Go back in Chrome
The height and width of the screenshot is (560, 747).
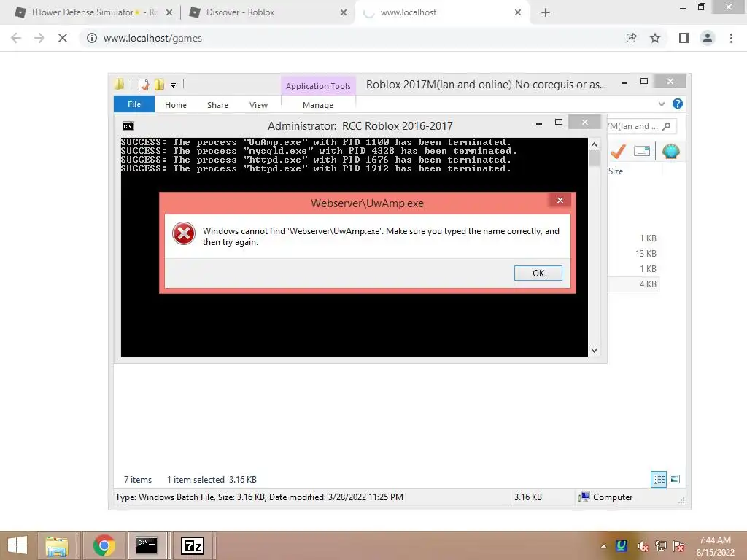click(16, 38)
